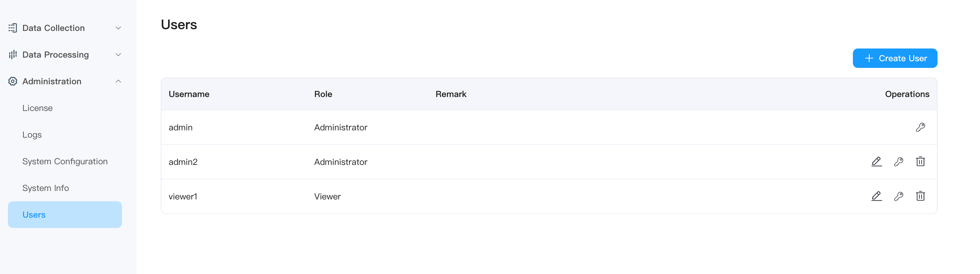Select the Users sidebar item
The width and height of the screenshot is (980, 274).
[65, 215]
